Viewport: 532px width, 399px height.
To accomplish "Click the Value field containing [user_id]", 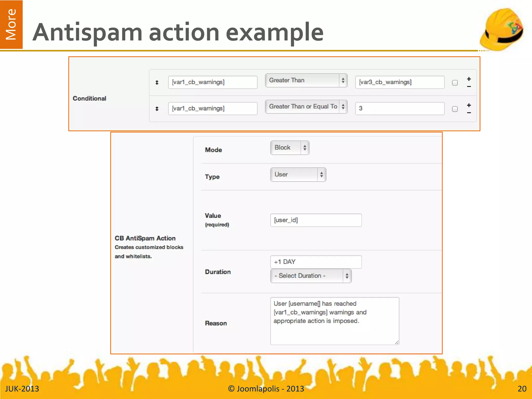I will click(x=316, y=220).
